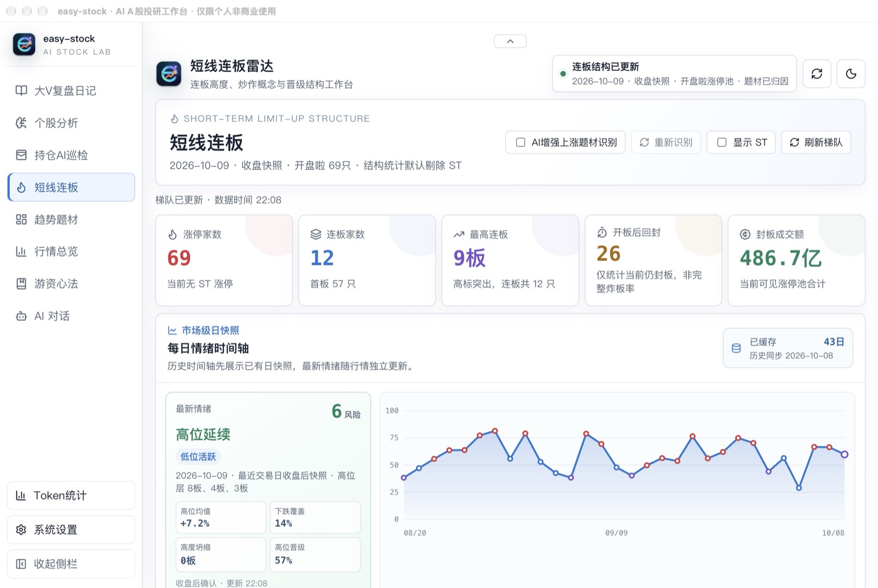Select 短线连板 sidebar item
Screen dimensions: 878x588
point(71,187)
